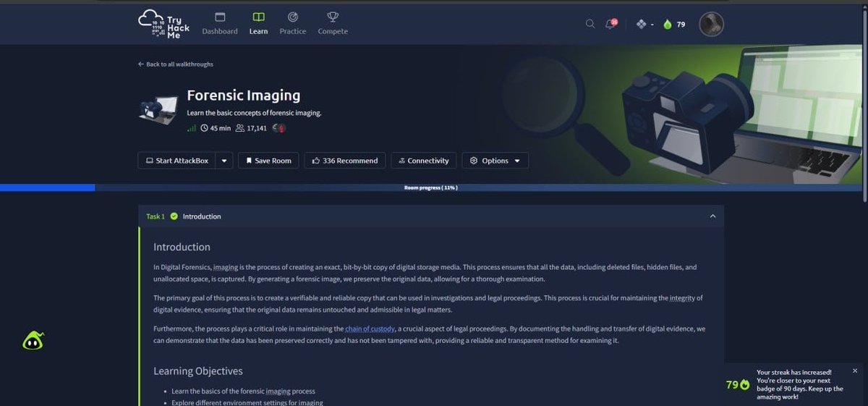Screen dimensions: 868x406
Task: Go back to all walkthroughs
Action: [176, 64]
